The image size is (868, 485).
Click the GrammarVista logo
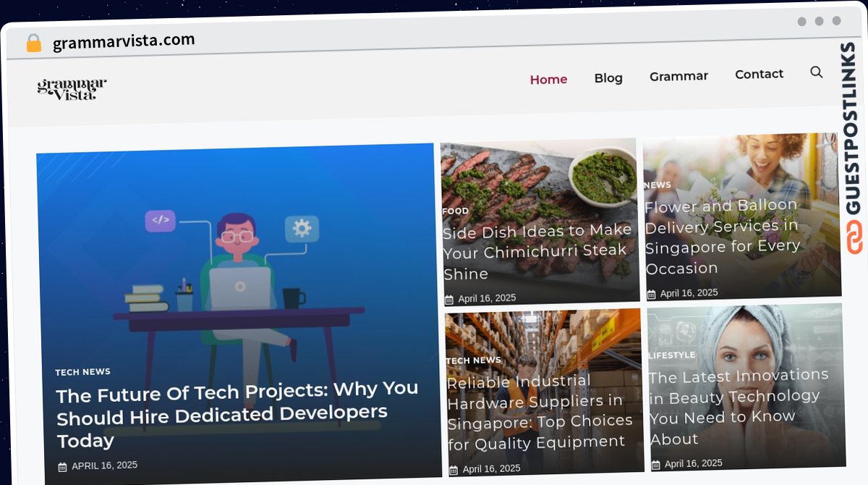pyautogui.click(x=72, y=89)
